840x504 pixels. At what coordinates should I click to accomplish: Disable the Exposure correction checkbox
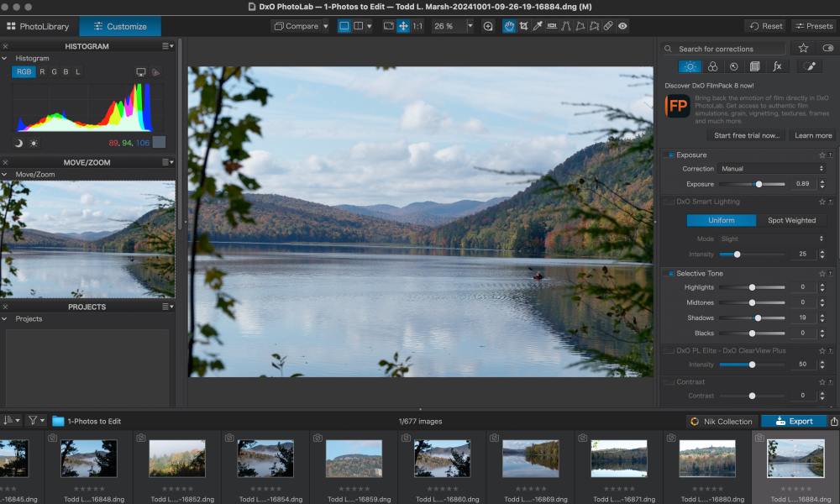click(x=670, y=155)
